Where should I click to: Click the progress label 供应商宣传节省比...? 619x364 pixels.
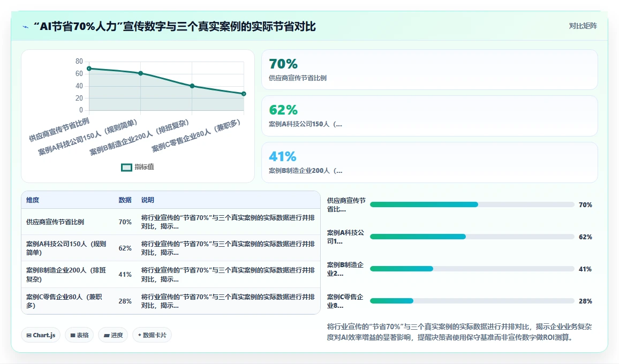click(x=346, y=205)
